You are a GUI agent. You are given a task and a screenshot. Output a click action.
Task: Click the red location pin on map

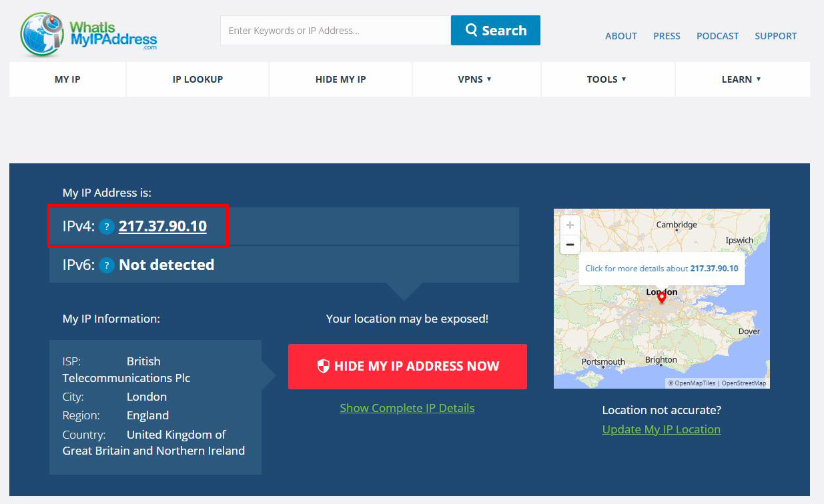[x=661, y=298]
